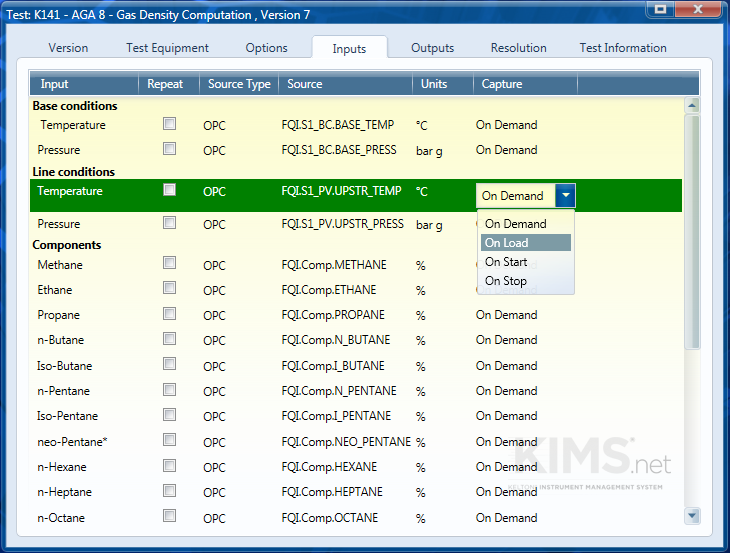This screenshot has width=730, height=553.
Task: Collapse the Capture dropdown arrow button
Action: (565, 196)
